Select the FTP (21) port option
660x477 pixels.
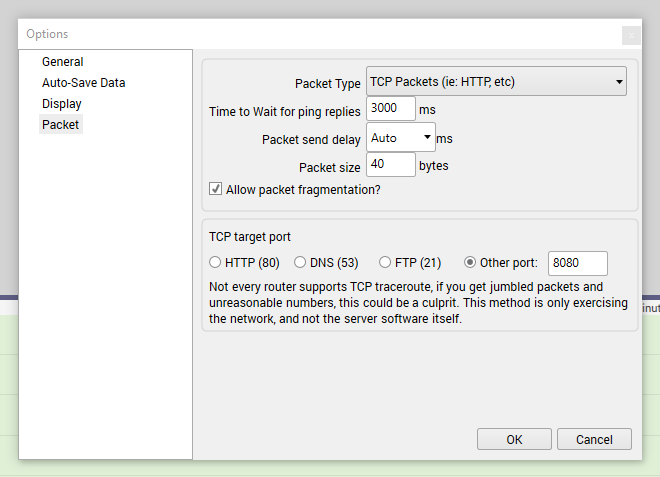[385, 263]
